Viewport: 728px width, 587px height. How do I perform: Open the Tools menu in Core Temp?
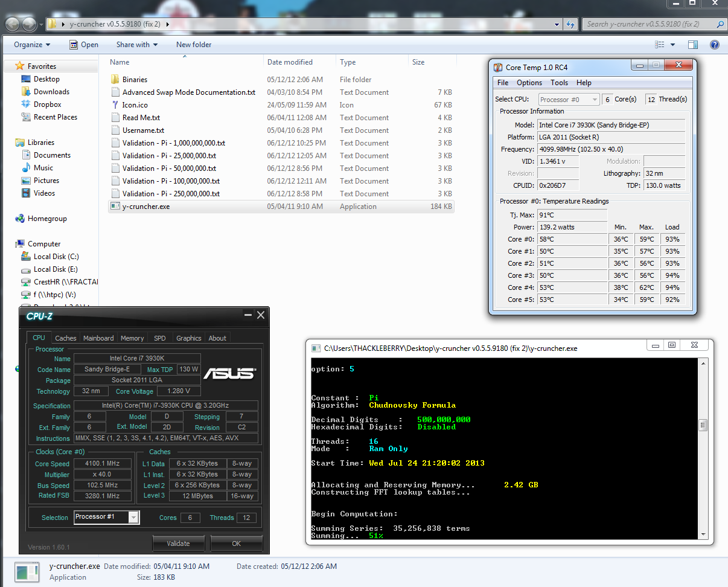[559, 83]
